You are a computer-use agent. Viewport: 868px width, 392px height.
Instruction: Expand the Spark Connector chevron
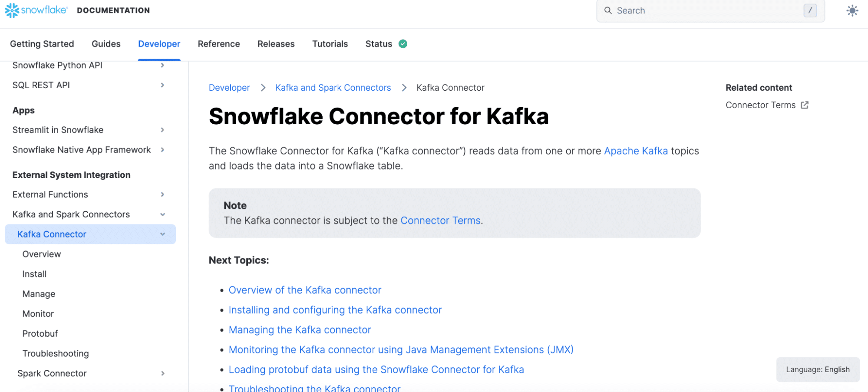point(162,373)
